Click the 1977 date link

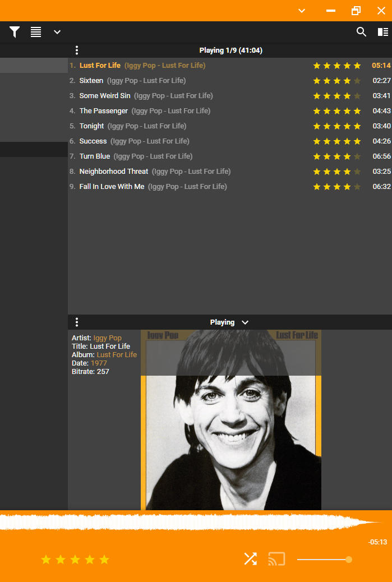(99, 363)
